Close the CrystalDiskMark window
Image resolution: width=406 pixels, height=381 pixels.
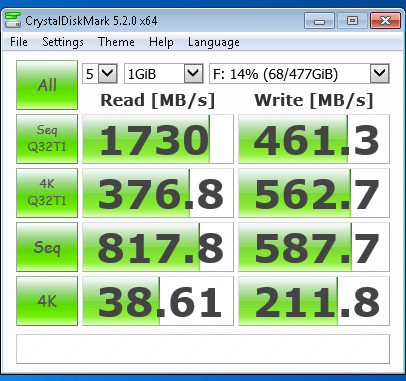[385, 21]
